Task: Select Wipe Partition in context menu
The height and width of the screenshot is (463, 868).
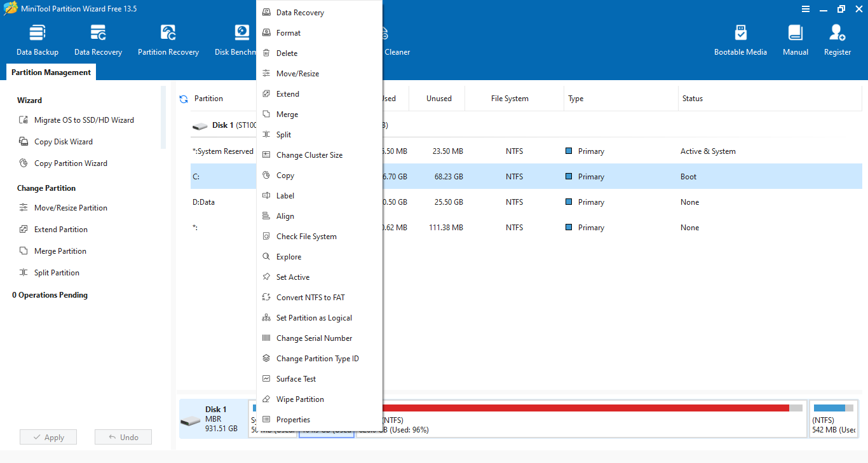Action: coord(300,399)
